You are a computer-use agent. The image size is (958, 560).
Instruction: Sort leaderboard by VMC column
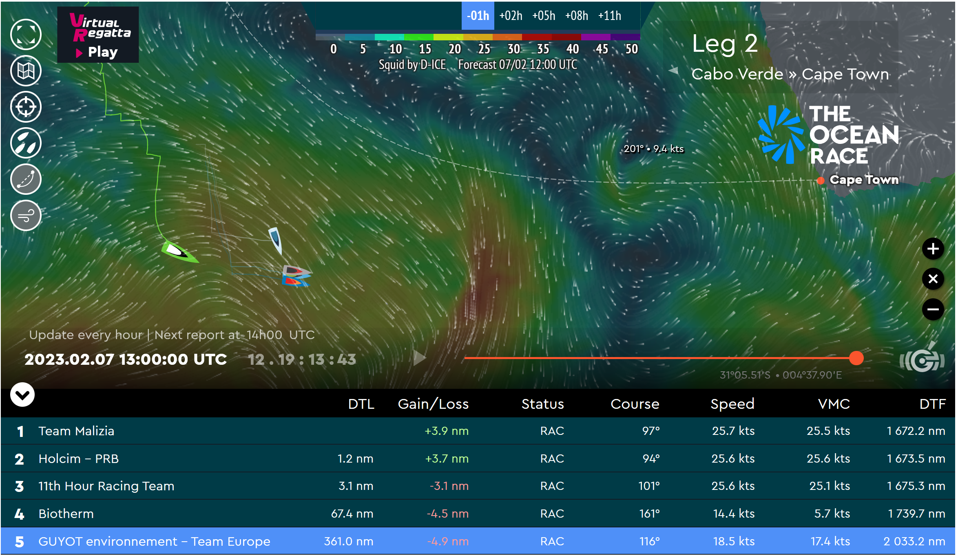tap(834, 404)
